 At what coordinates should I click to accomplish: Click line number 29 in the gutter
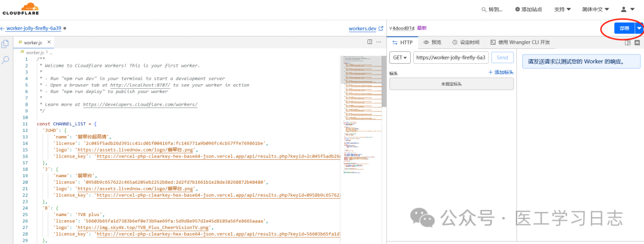tap(25, 240)
